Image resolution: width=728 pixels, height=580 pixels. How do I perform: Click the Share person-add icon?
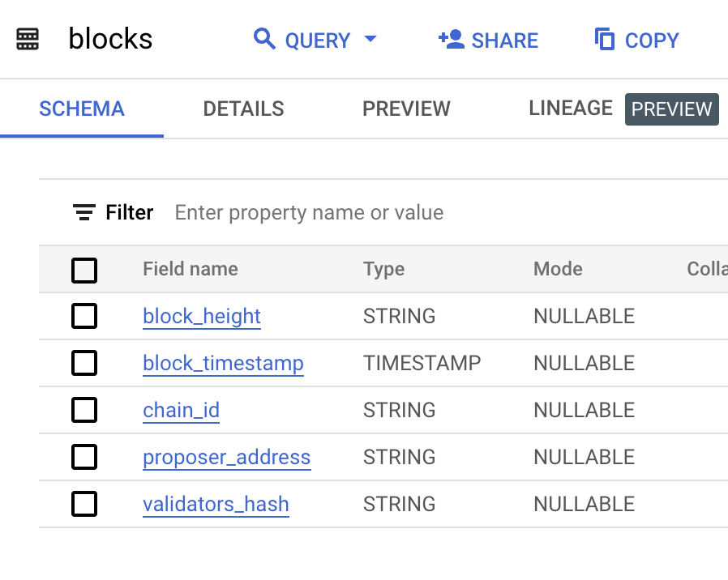click(x=451, y=39)
